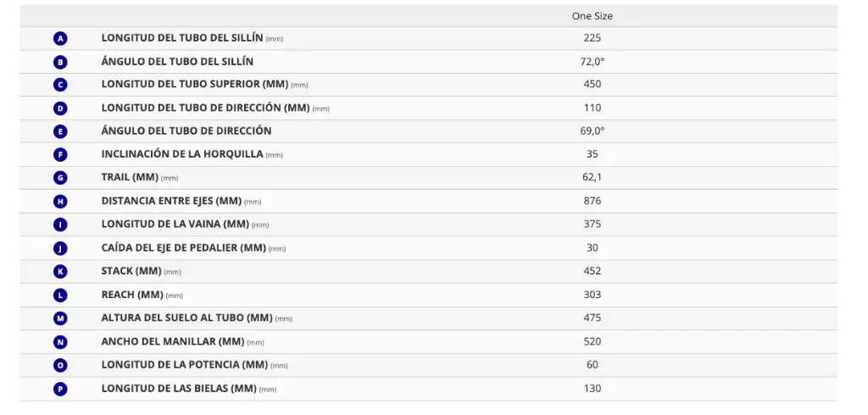
Task: Select the Longitud de la vaina value 375
Action: click(x=593, y=224)
